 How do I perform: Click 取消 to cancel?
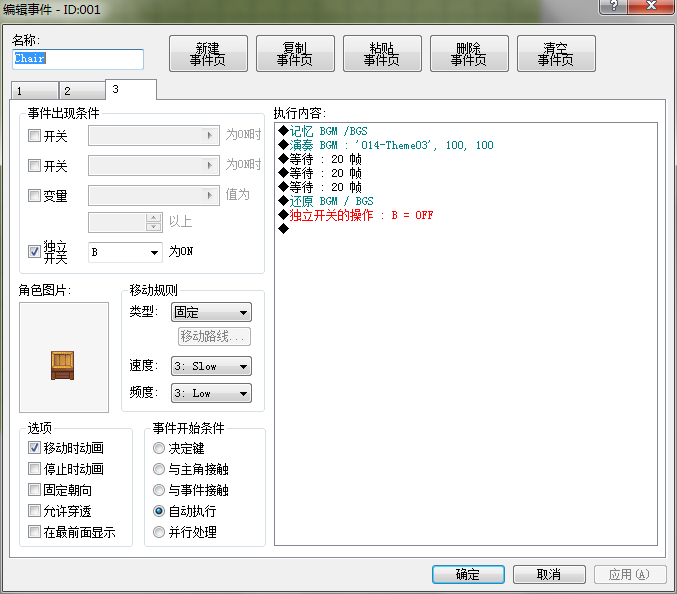click(549, 575)
